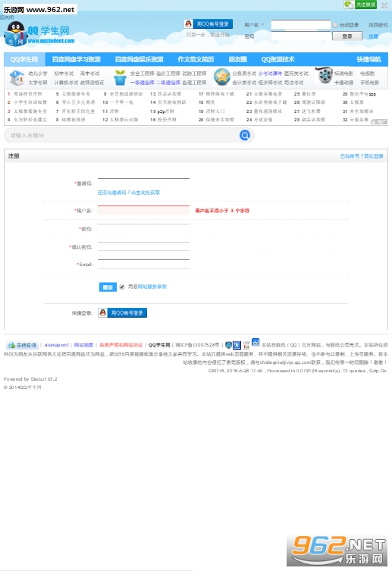
Task: Focus the Email input field
Action: tap(143, 264)
